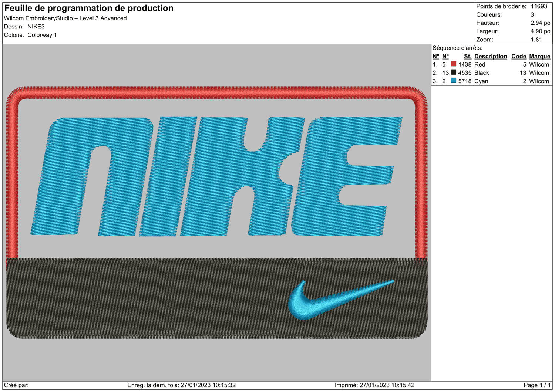The height and width of the screenshot is (392, 555).
Task: Click the 'Créé par:' footer label
Action: click(16, 385)
